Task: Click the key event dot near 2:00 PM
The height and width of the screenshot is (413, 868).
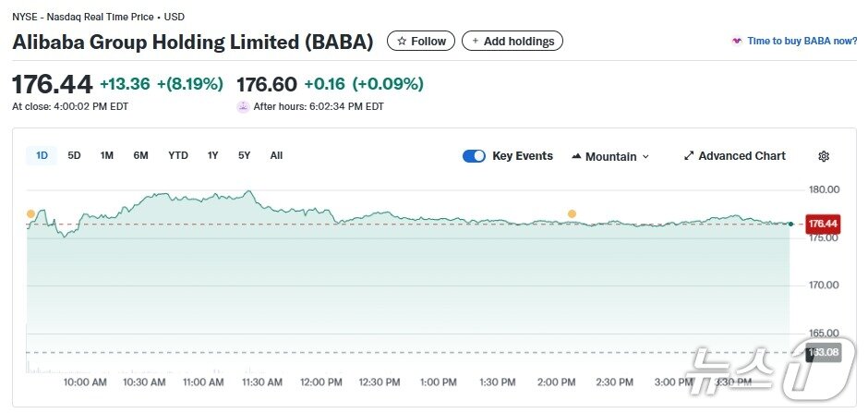Action: tap(572, 213)
